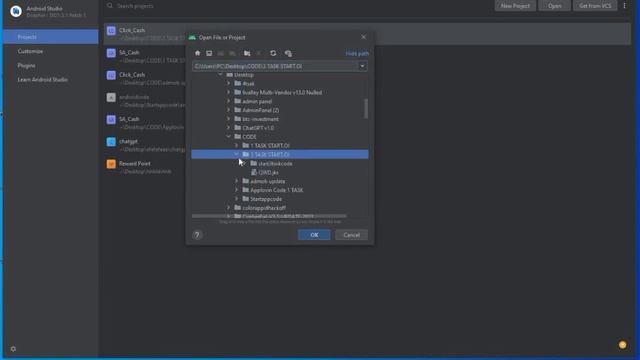This screenshot has width=640, height=360.
Task: Click the path text field
Action: click(x=275, y=66)
